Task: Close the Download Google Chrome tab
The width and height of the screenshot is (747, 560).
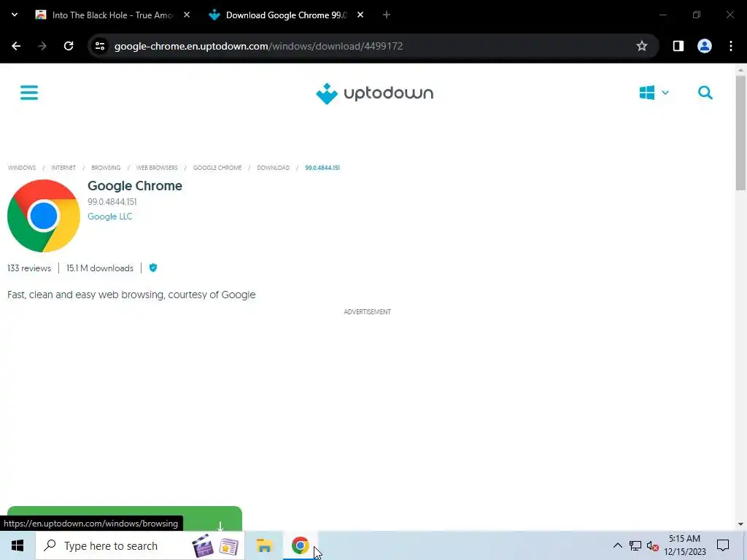Action: [x=360, y=15]
